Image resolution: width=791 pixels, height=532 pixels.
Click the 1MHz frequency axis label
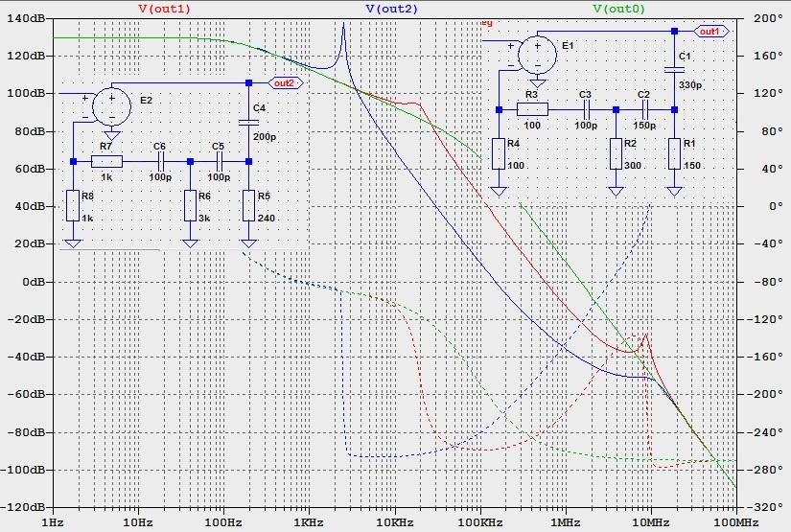point(565,522)
